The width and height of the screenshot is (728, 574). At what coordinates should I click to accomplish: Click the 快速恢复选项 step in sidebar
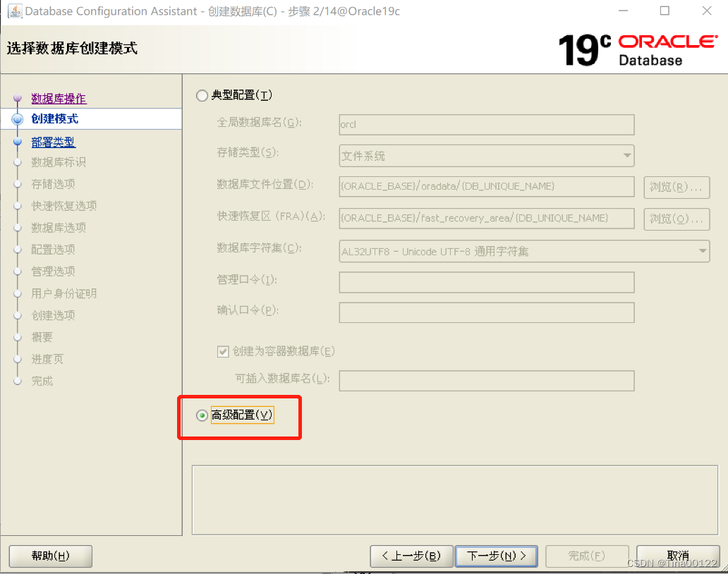(64, 206)
